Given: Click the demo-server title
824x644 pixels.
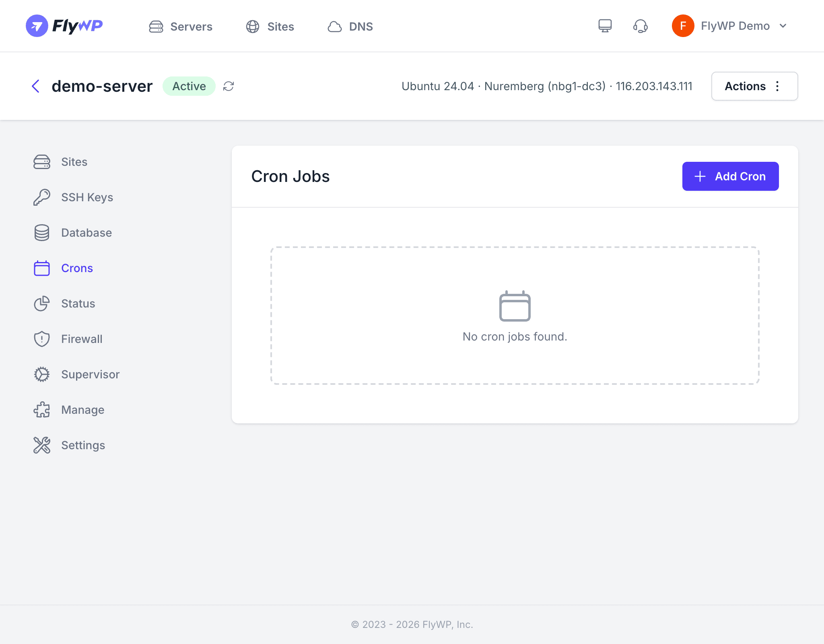Looking at the screenshot, I should pyautogui.click(x=102, y=86).
